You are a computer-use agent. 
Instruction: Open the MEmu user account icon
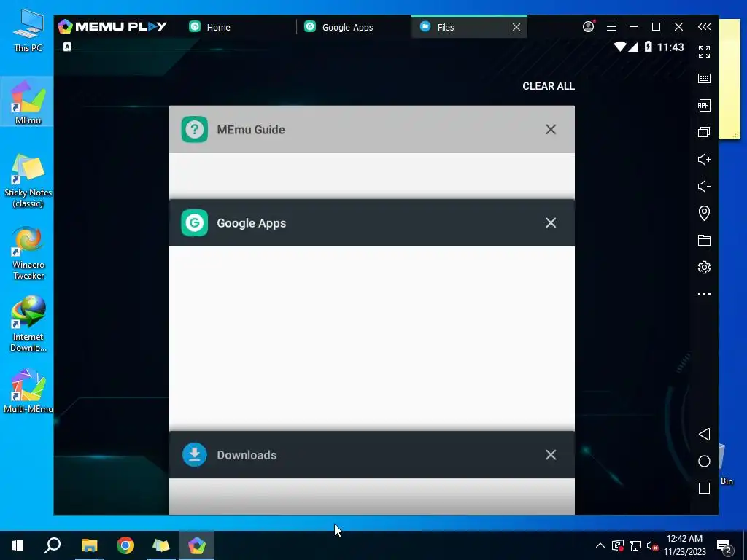tap(589, 27)
